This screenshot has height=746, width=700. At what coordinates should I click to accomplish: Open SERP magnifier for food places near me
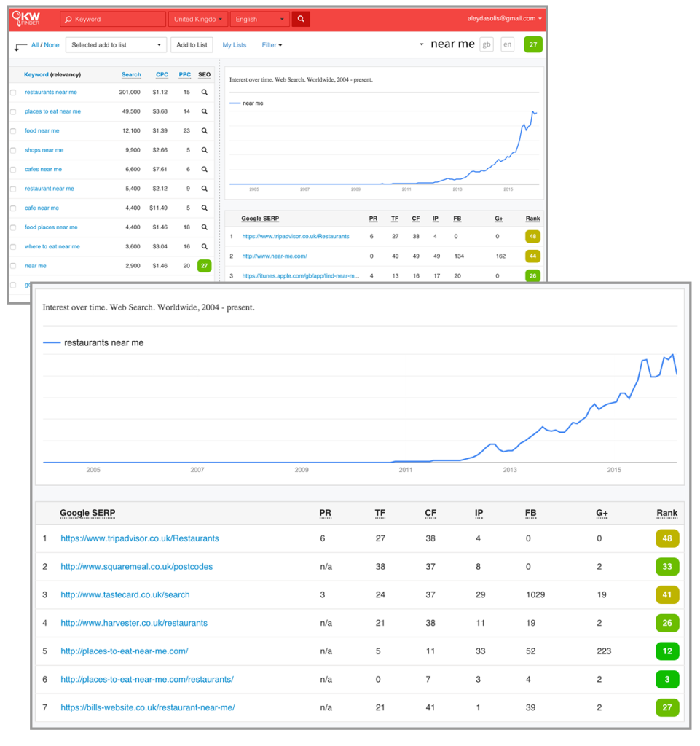pyautogui.click(x=205, y=227)
